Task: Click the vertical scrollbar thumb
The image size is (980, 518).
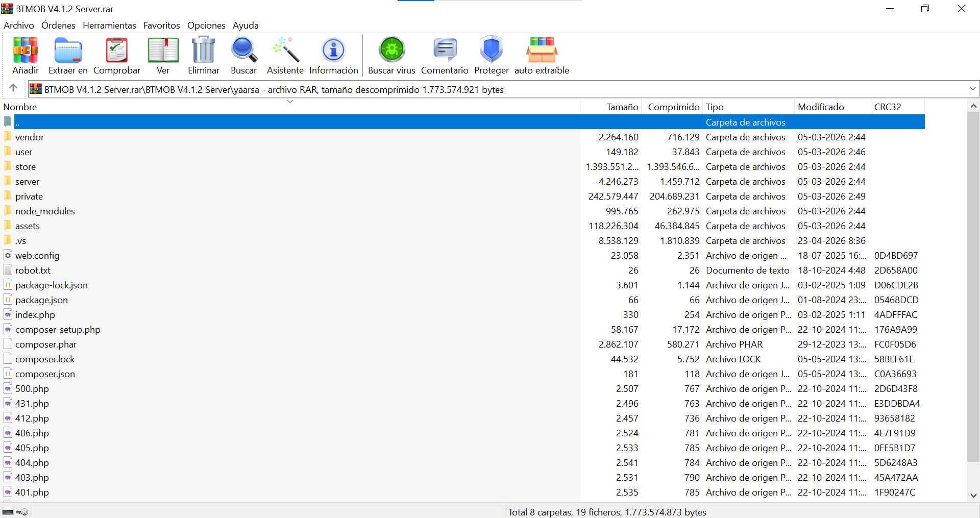Action: pos(973,287)
